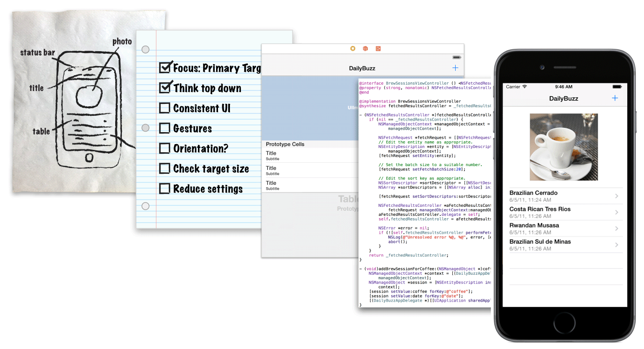Click the 'Think top down' note text
This screenshot has width=644, height=349.
coord(207,88)
